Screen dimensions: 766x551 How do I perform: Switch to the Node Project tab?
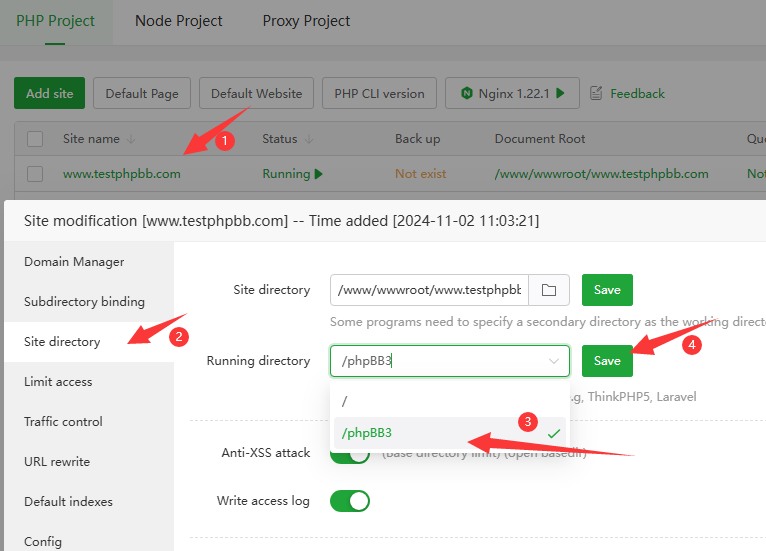coord(179,21)
